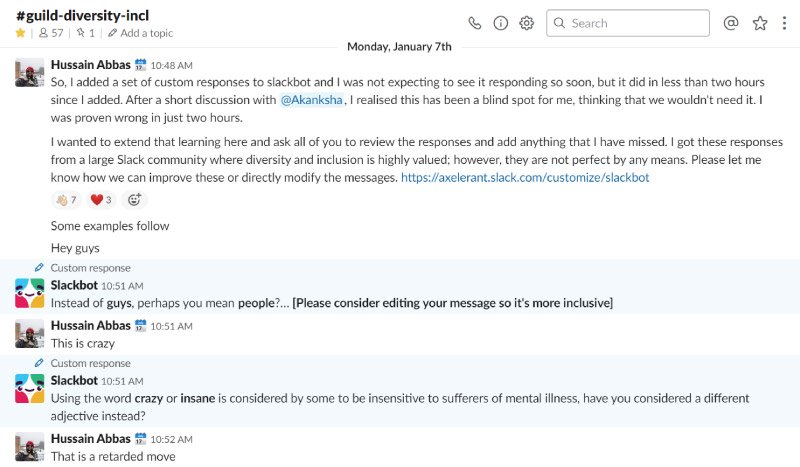Image resolution: width=800 pixels, height=467 pixels.
Task: Open Slackbot avatar on crazy/insane reply
Action: pyautogui.click(x=30, y=388)
